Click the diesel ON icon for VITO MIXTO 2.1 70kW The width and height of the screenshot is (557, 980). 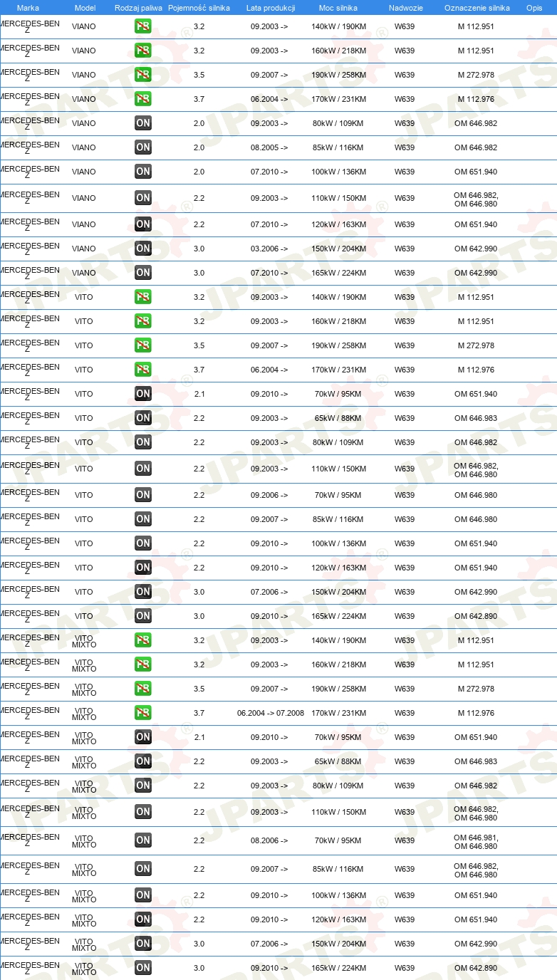(143, 737)
